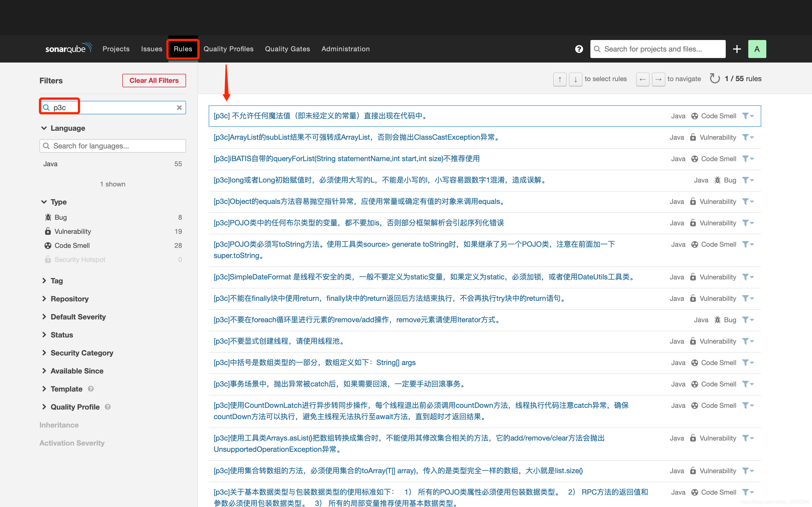Expand the Repository filter section
This screenshot has height=507, width=812.
coord(69,299)
